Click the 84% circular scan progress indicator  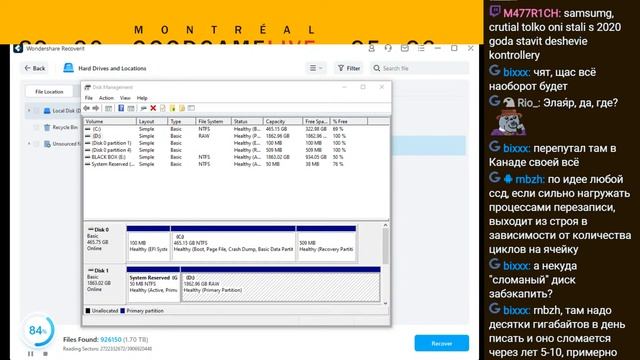point(37,330)
